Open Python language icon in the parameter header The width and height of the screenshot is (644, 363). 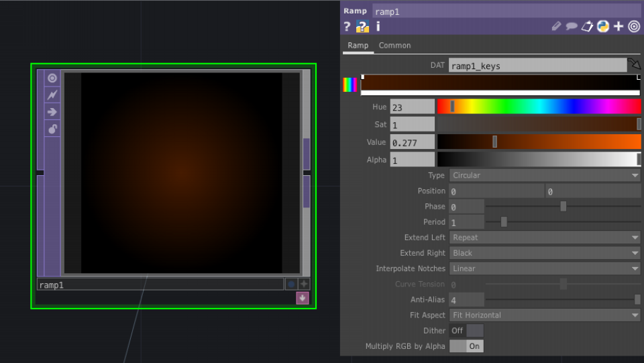pyautogui.click(x=602, y=27)
